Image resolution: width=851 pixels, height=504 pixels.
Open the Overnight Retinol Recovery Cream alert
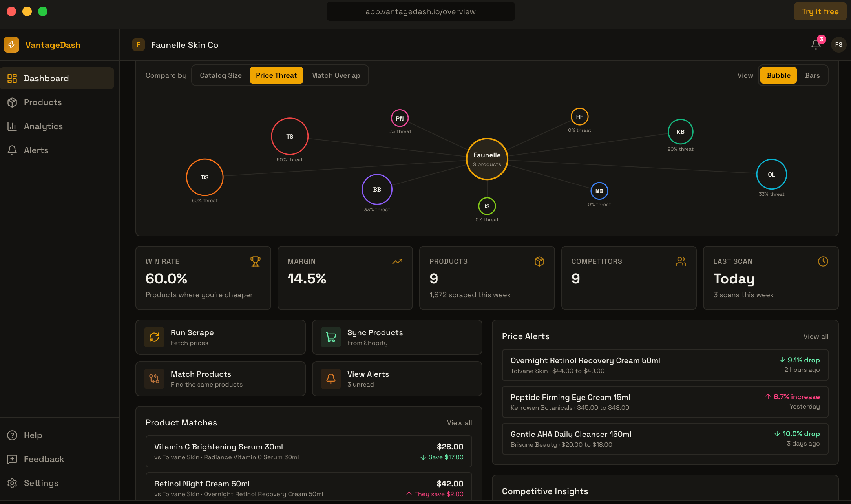tap(665, 365)
